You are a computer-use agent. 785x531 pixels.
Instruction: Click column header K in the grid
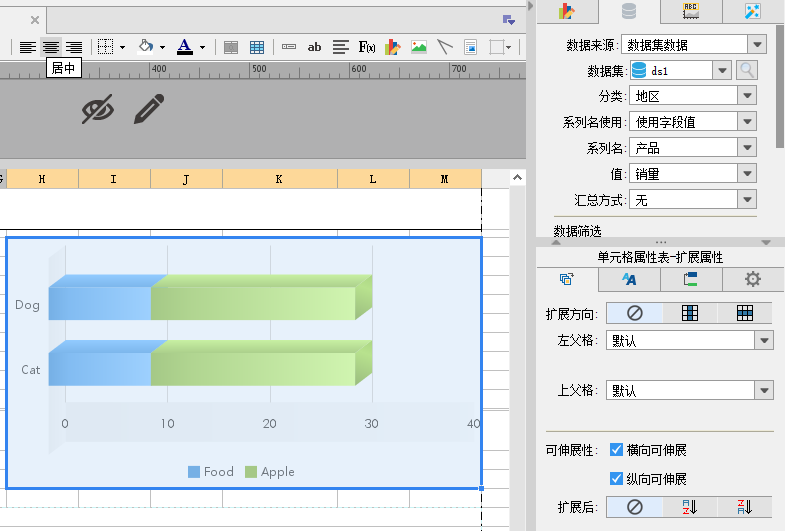pyautogui.click(x=279, y=179)
